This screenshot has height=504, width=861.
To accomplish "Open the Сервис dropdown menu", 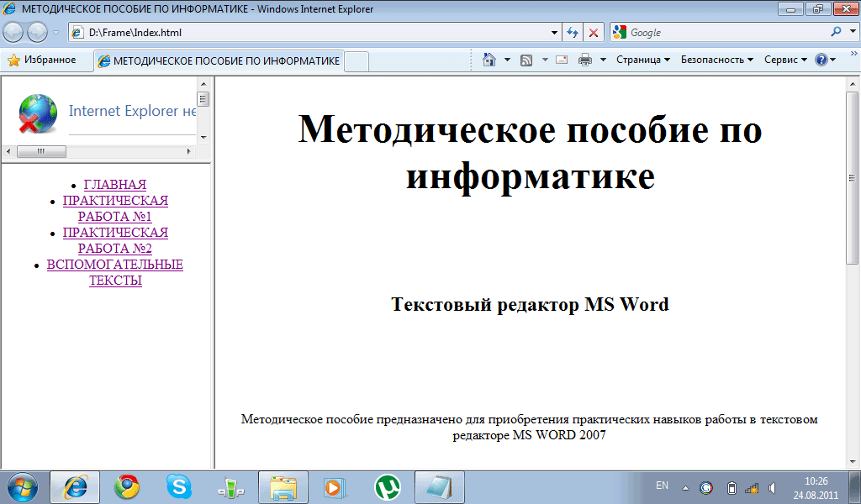I will tap(783, 60).
